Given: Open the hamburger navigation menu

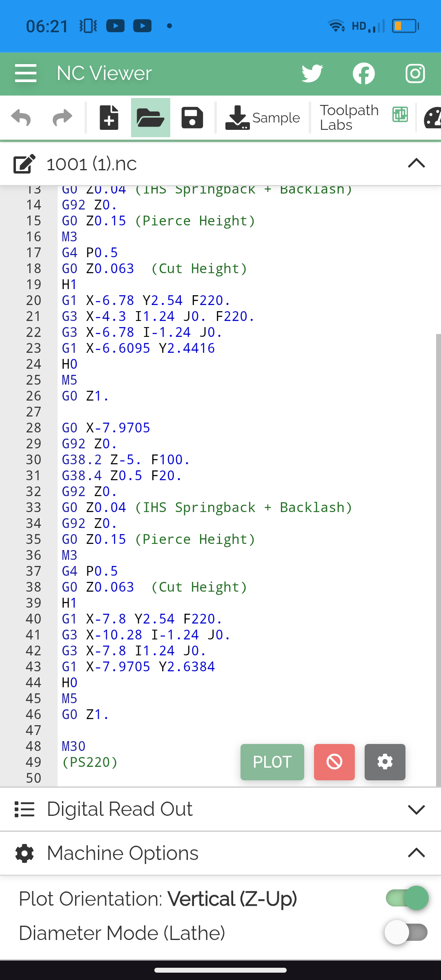Looking at the screenshot, I should (x=26, y=73).
